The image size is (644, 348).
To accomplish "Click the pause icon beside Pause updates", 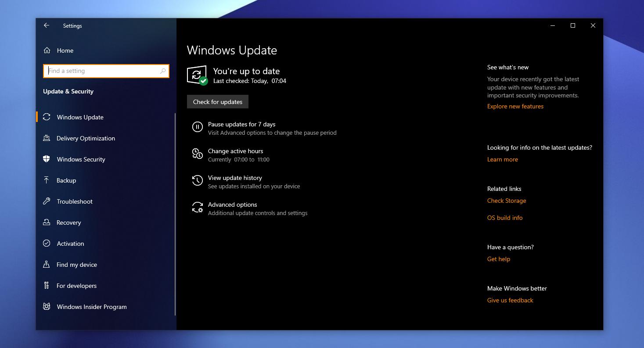I will click(x=198, y=127).
